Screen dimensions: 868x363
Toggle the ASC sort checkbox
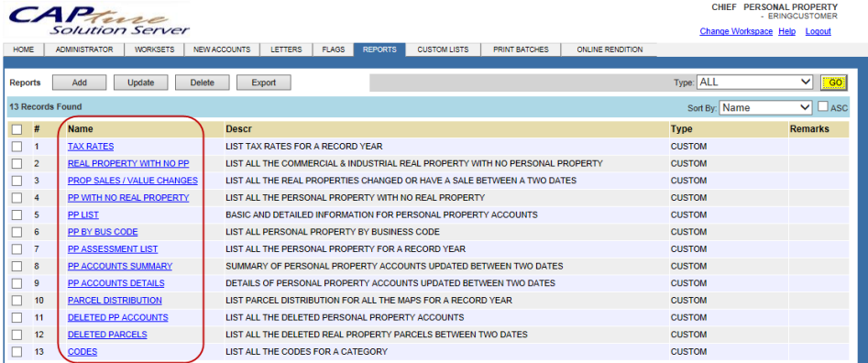pos(823,106)
